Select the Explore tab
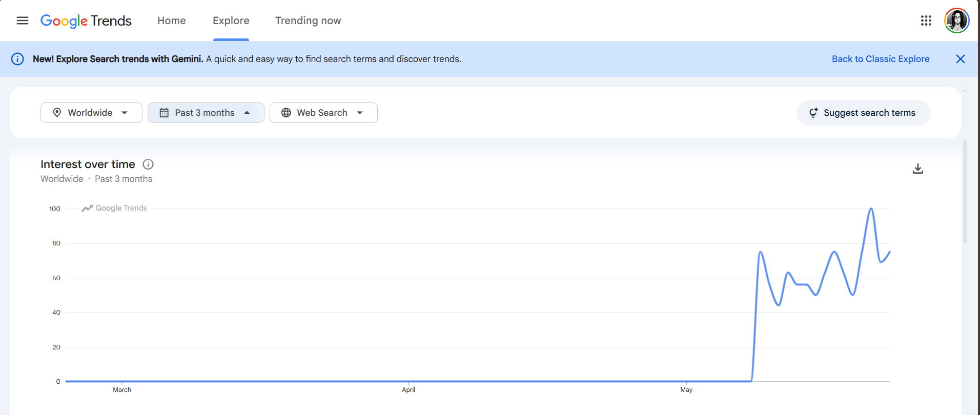The width and height of the screenshot is (980, 415). tap(231, 20)
